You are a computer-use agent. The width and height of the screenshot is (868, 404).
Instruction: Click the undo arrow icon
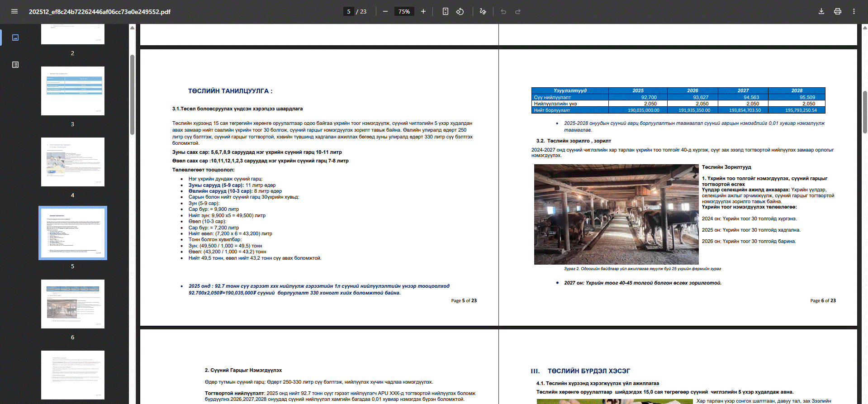[503, 11]
